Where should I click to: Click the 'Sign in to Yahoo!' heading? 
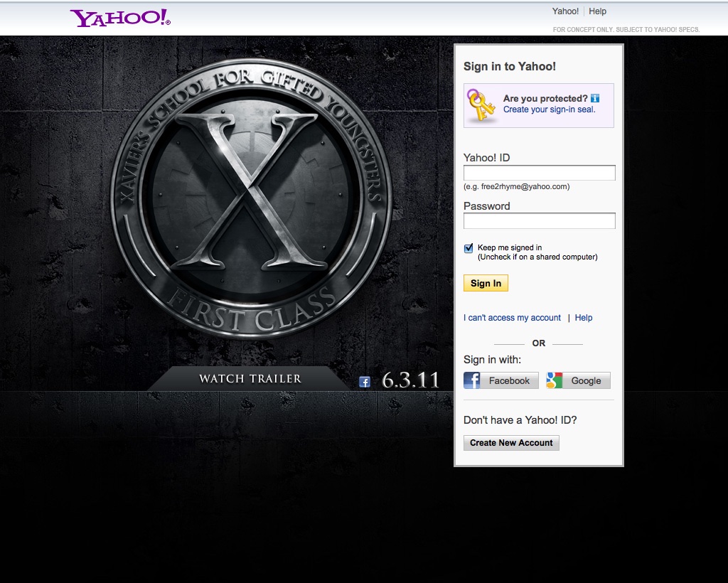[x=509, y=66]
